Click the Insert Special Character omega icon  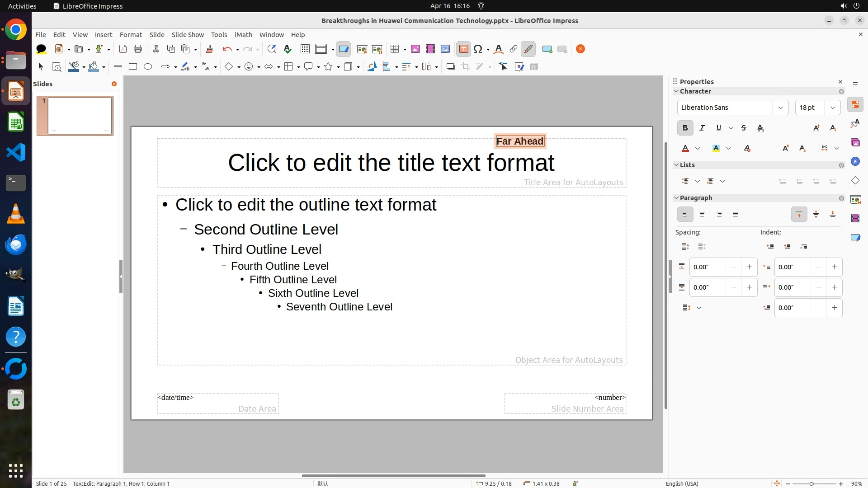(478, 49)
